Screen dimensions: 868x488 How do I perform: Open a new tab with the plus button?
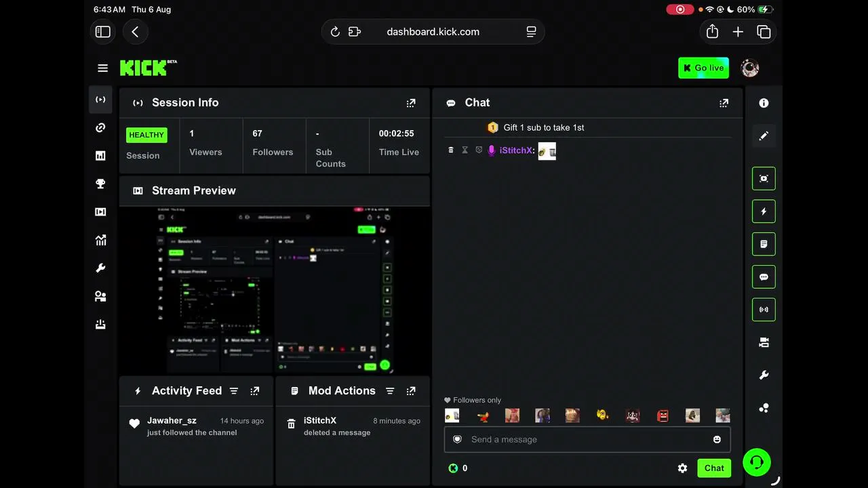pyautogui.click(x=738, y=32)
